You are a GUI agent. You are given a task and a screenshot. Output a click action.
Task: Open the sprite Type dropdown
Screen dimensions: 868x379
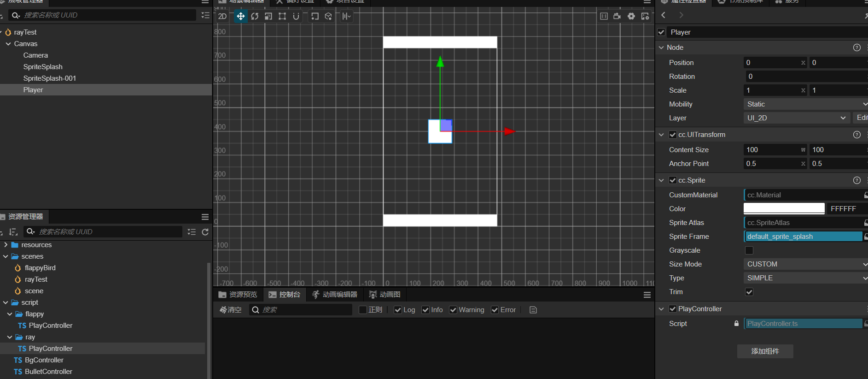point(806,278)
